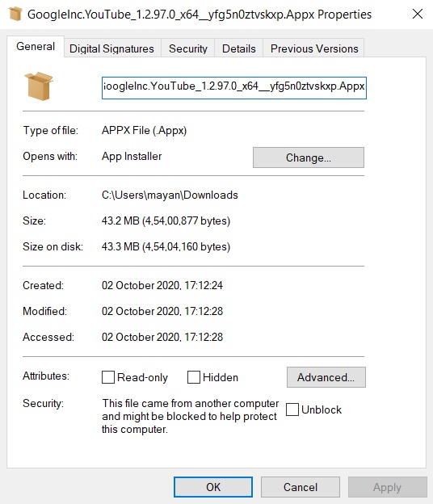Viewport: 433px width, 504px height.
Task: Click the large Appx package file icon
Action: pos(39,86)
